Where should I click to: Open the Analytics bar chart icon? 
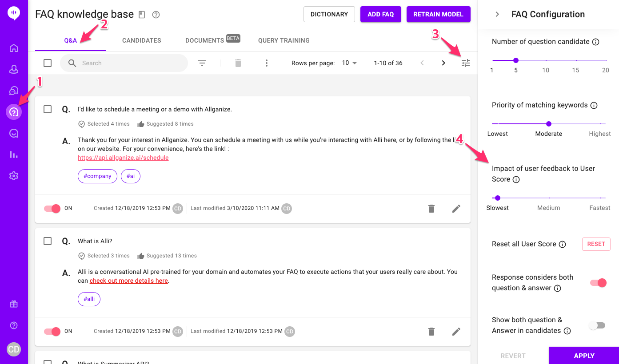pyautogui.click(x=14, y=154)
